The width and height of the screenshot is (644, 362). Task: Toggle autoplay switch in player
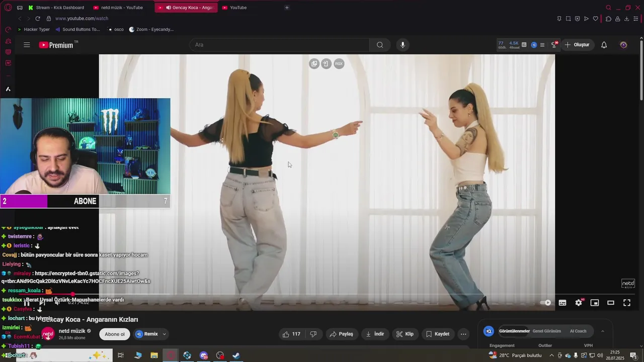point(545,303)
